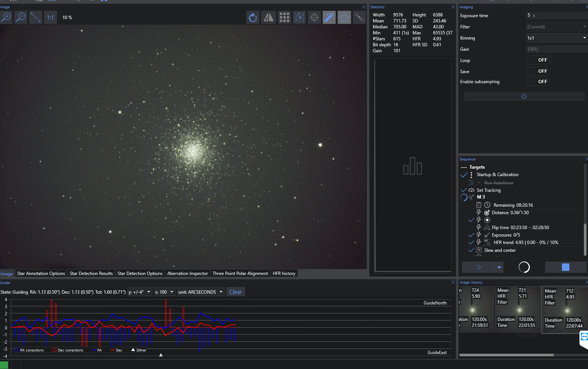Toggle the crosshair overlay icon

point(314,18)
